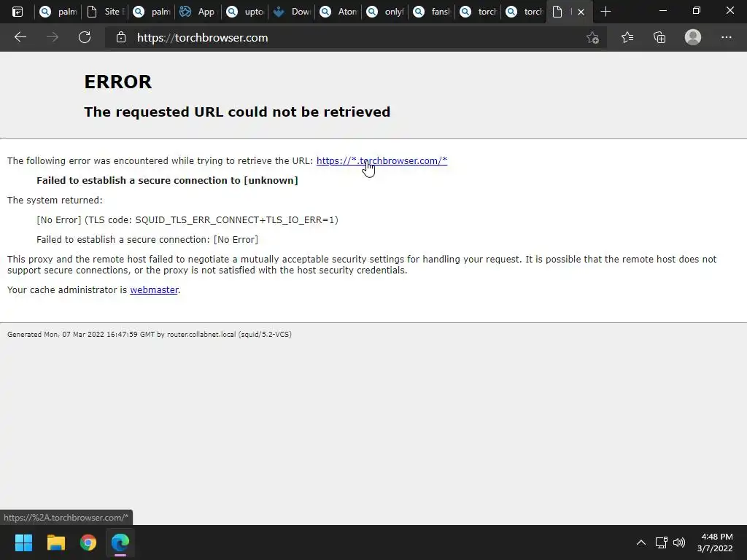
Task: Open network status in the system tray
Action: tap(661, 542)
